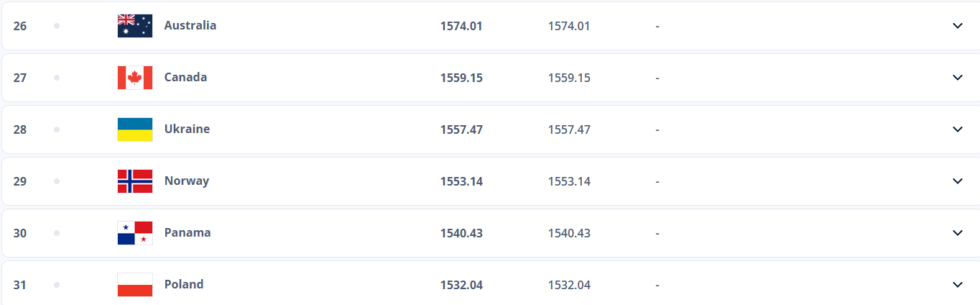
Task: Expand the Canada ranking details
Action: [x=957, y=78]
